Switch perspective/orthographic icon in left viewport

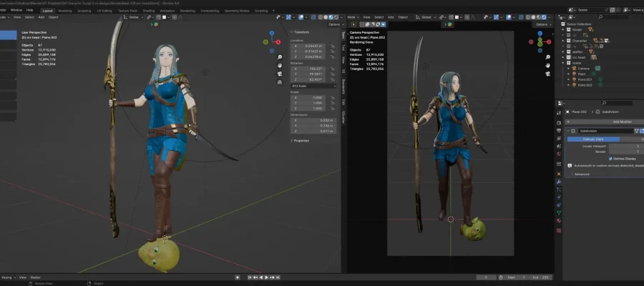(x=280, y=82)
